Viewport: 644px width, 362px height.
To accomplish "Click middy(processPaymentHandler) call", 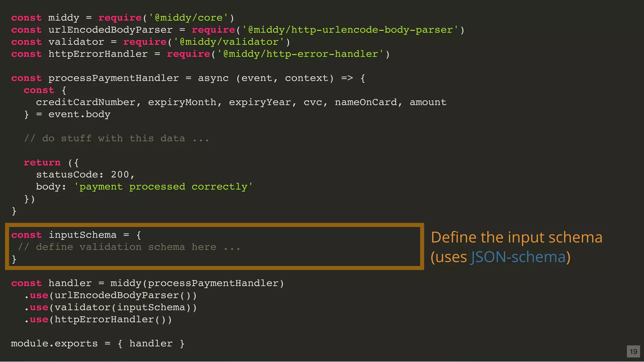I will point(197,283).
